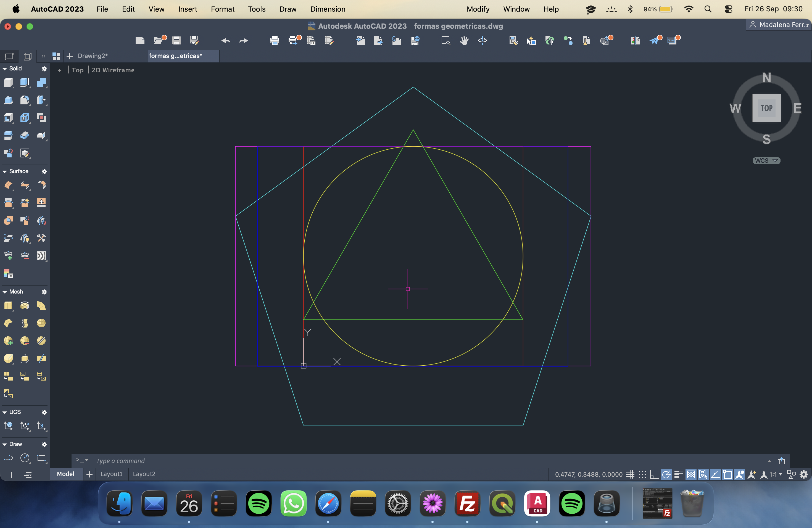The image size is (812, 528).
Task: Open the Dimension menu
Action: click(328, 9)
